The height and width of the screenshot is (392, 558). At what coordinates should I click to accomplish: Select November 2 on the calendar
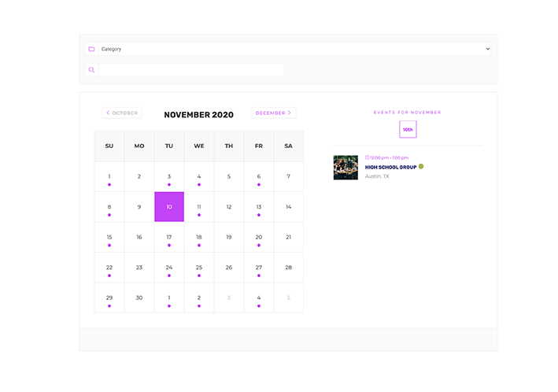click(139, 176)
